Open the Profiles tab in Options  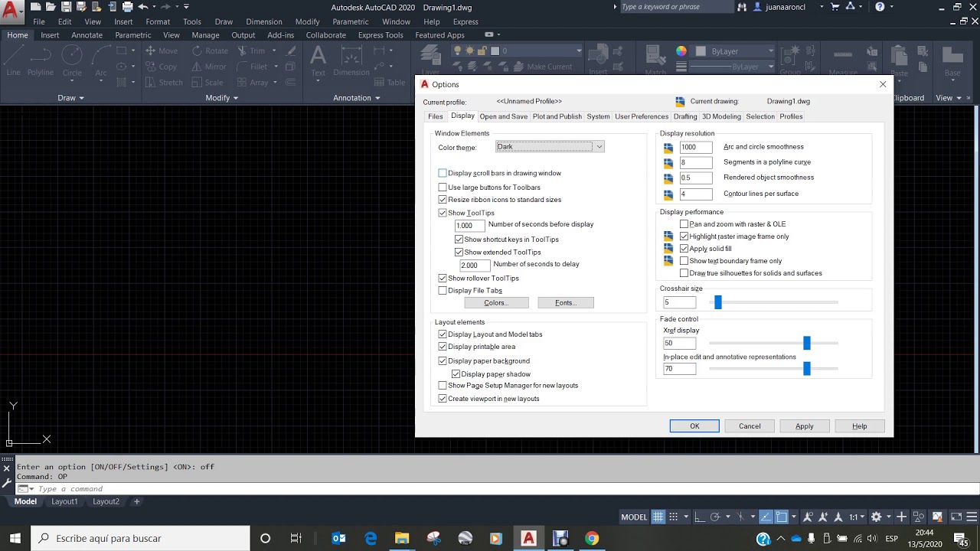coord(791,116)
